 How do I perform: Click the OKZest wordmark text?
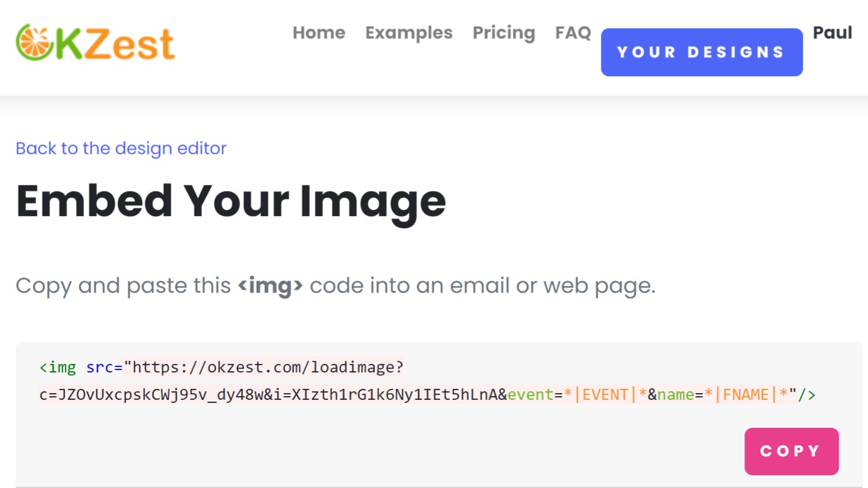coord(114,44)
